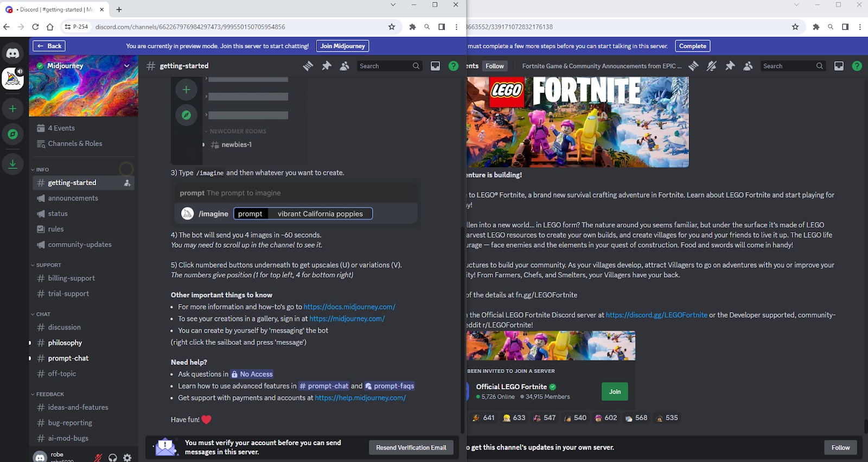The height and width of the screenshot is (462, 868).
Task: Open Pinned Messages in Fortnite window
Action: click(730, 66)
